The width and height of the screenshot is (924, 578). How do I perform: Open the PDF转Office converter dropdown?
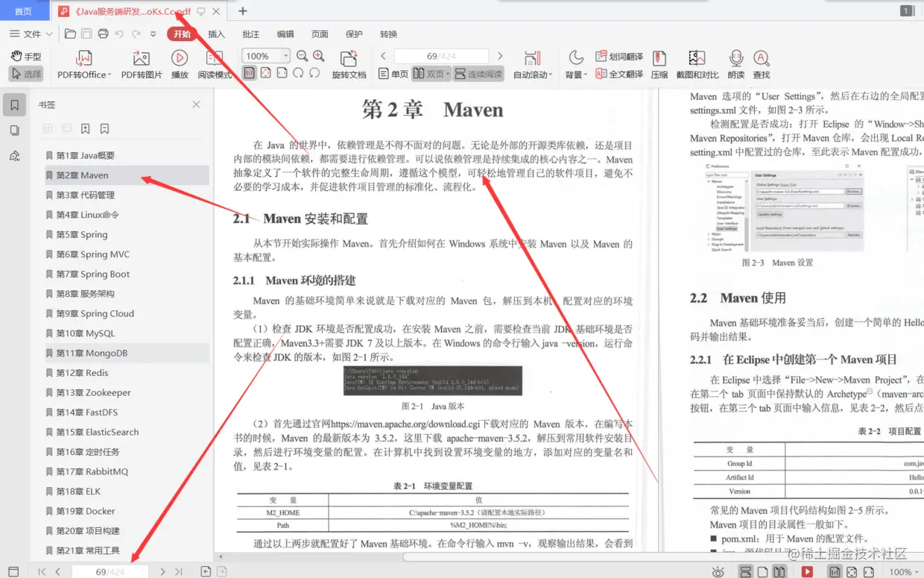click(84, 64)
